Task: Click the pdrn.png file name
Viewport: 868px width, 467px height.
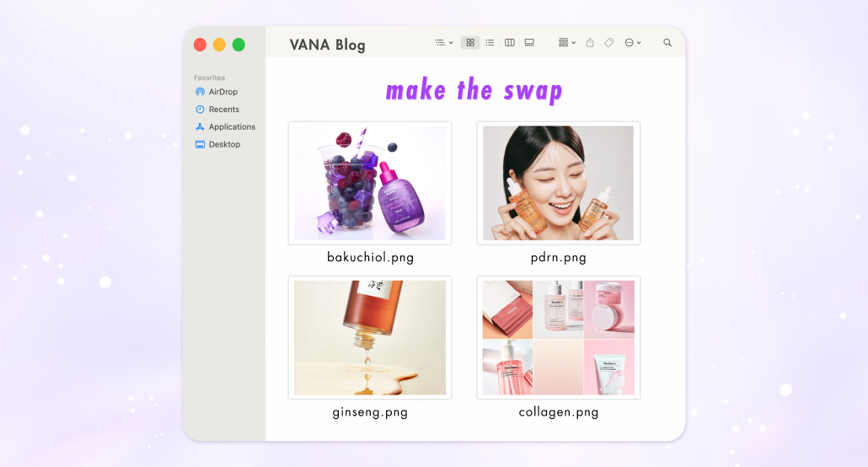Action: [559, 258]
